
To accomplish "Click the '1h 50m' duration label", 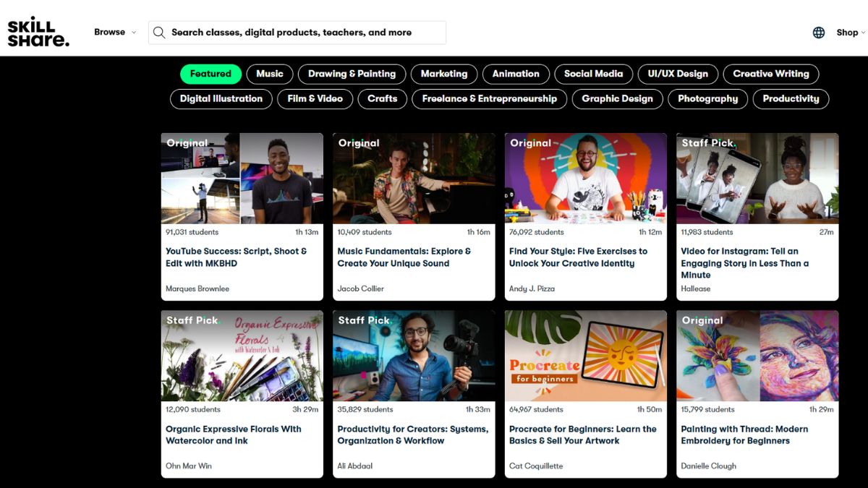I will tap(650, 410).
